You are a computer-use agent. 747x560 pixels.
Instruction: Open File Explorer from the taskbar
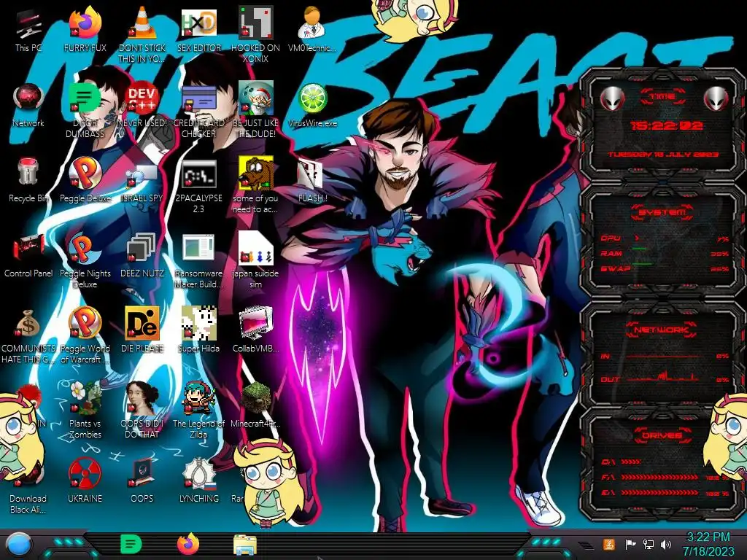245,544
